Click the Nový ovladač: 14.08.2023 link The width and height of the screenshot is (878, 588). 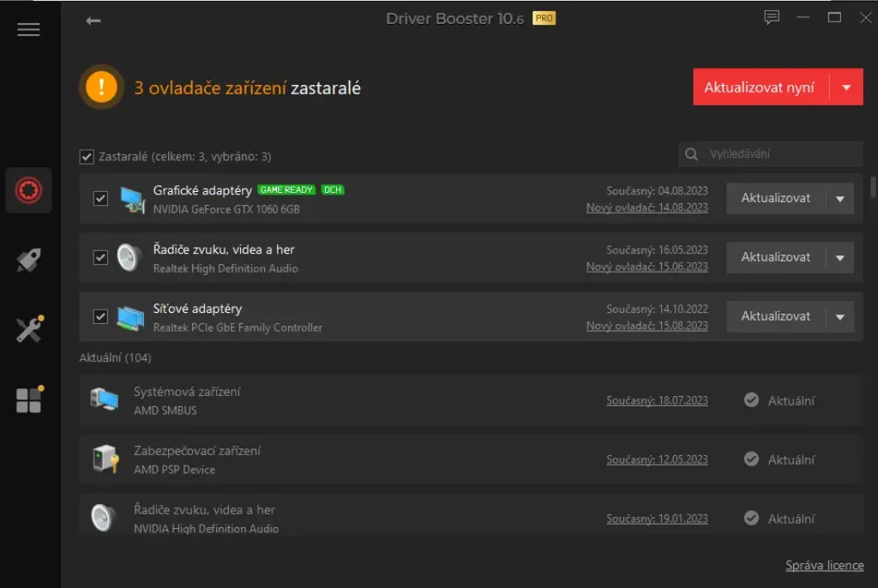pyautogui.click(x=646, y=207)
